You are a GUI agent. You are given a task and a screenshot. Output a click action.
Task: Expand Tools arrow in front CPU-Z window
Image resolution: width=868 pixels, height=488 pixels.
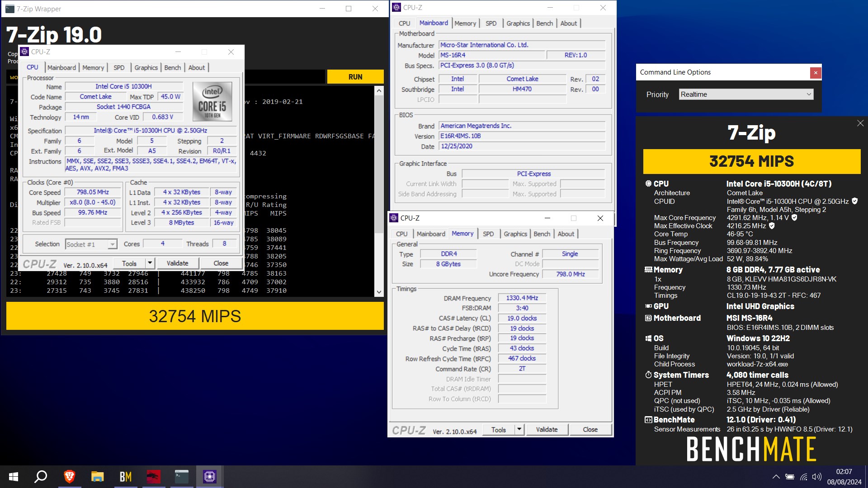[x=150, y=263]
